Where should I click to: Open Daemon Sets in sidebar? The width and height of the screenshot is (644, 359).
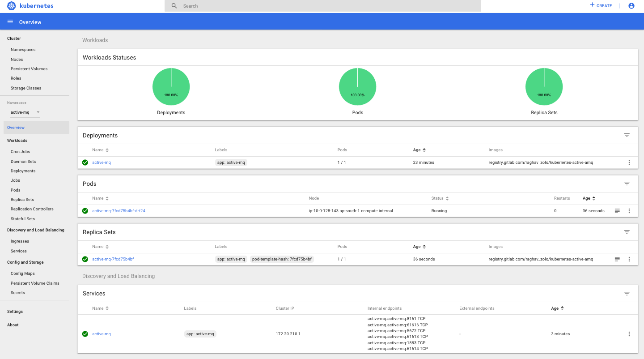(x=23, y=162)
